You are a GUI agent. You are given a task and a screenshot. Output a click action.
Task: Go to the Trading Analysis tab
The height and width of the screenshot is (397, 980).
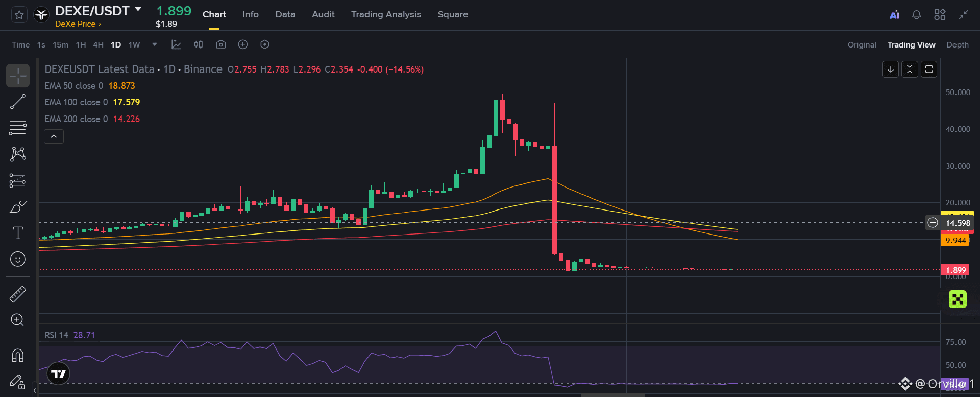tap(386, 14)
